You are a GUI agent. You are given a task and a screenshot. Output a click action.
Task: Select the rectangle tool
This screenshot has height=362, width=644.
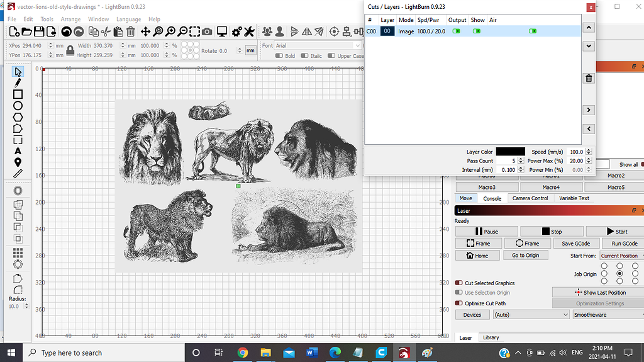18,94
